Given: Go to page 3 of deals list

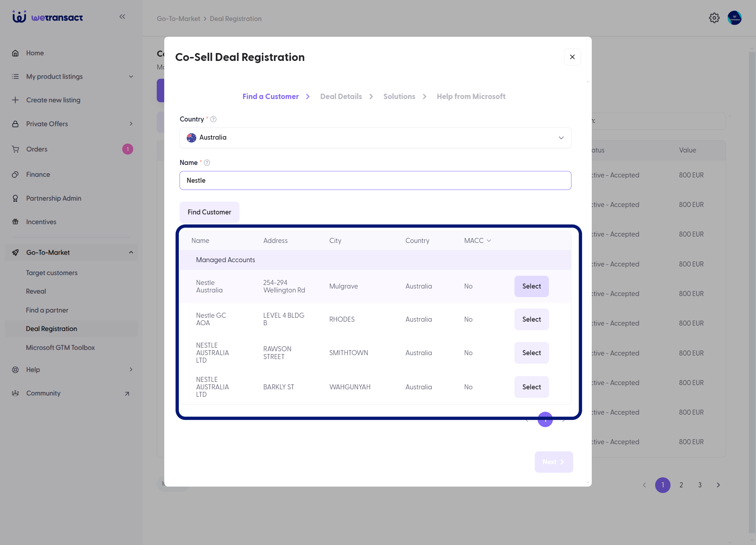Looking at the screenshot, I should (x=700, y=485).
